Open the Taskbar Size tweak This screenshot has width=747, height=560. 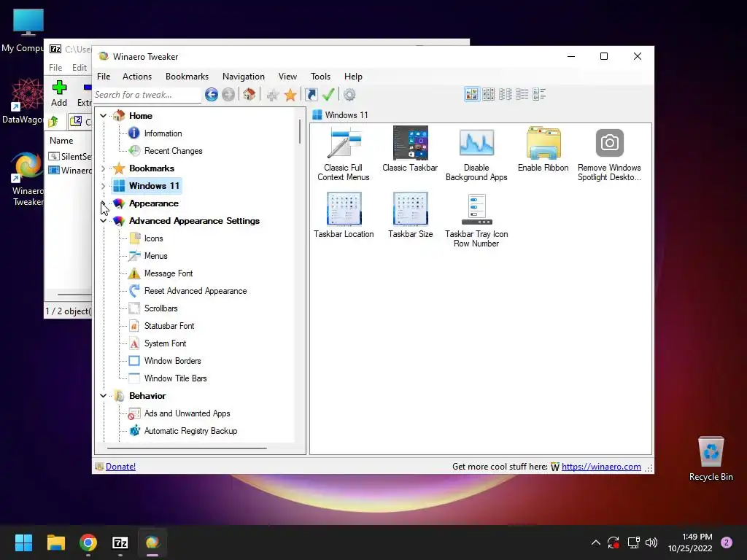tap(410, 215)
